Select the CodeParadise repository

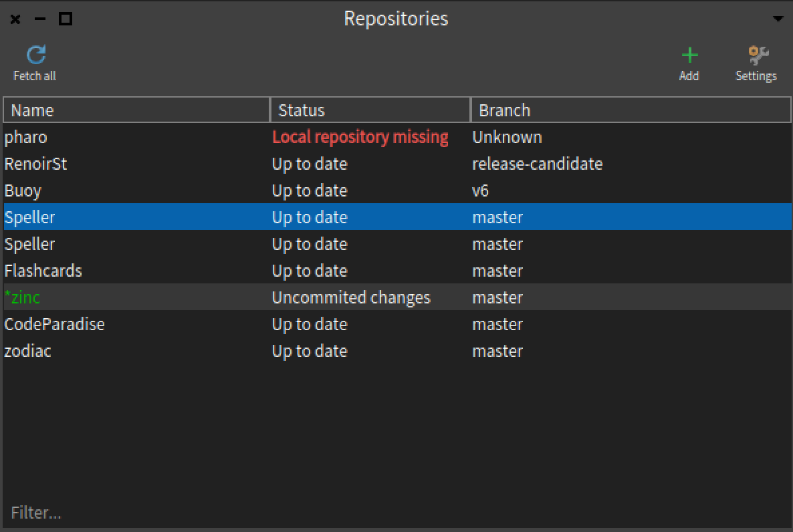click(55, 324)
